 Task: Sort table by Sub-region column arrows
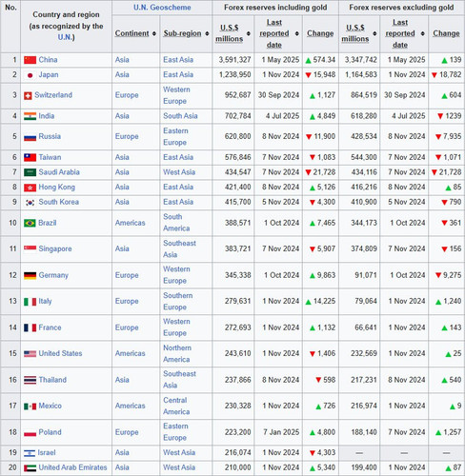207,33
